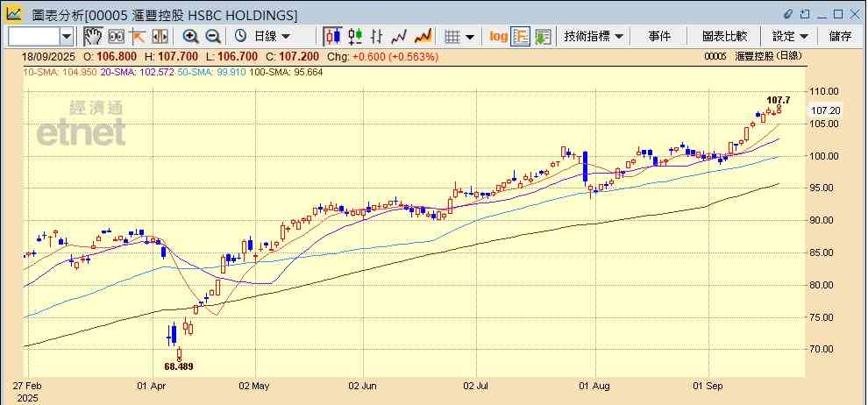
Task: Click the 50-SMA legend label
Action: coord(212,72)
